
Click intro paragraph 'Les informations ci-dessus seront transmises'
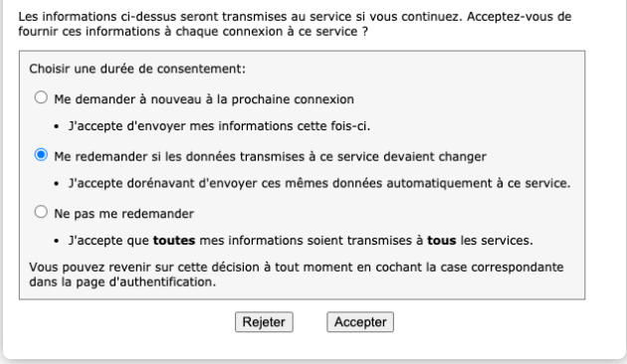coord(295,24)
